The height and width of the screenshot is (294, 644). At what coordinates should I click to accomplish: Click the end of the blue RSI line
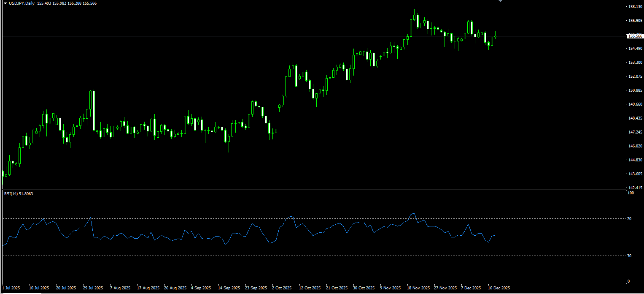[x=495, y=235]
